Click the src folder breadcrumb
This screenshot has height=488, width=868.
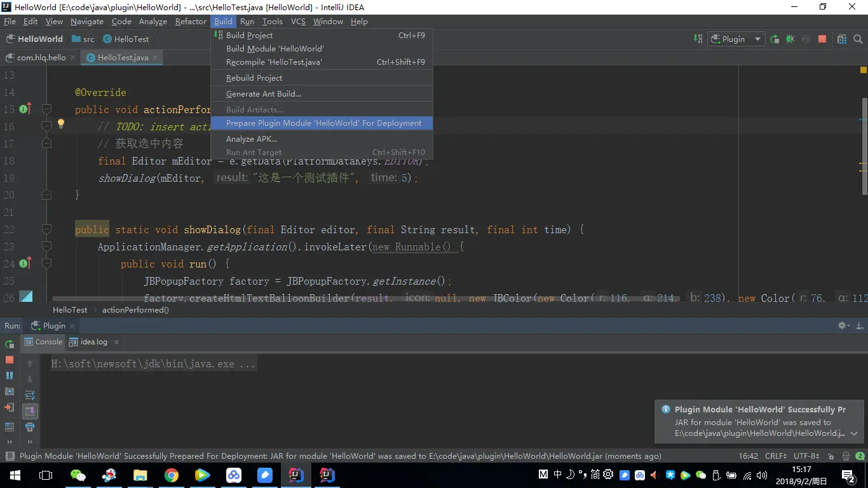[83, 39]
